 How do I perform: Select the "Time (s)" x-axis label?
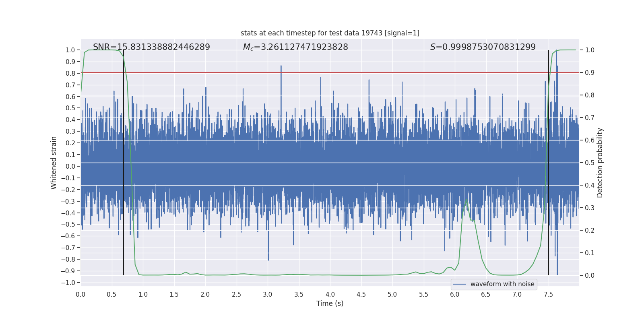tap(330, 303)
